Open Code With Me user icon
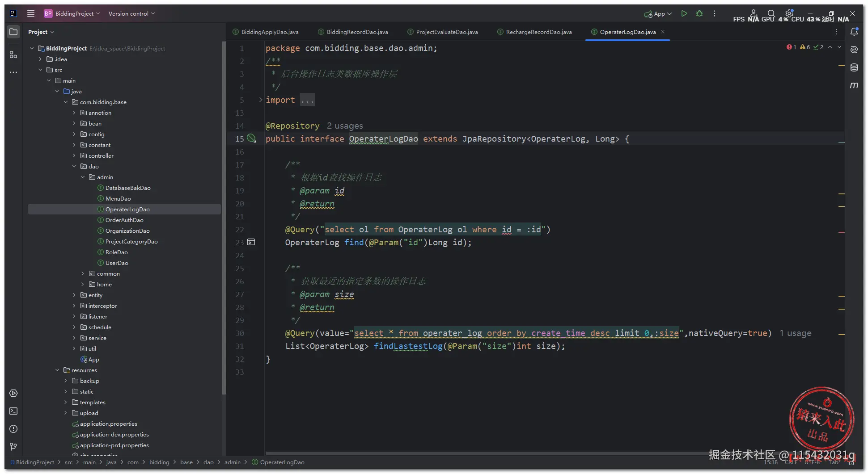 coord(754,13)
